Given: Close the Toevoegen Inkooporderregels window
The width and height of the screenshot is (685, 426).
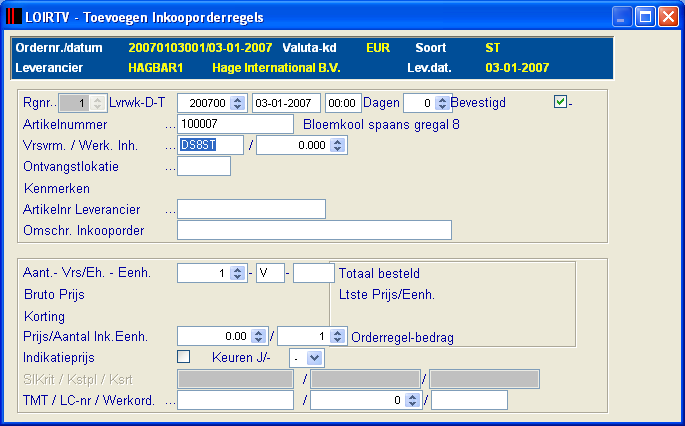Looking at the screenshot, I should [668, 17].
